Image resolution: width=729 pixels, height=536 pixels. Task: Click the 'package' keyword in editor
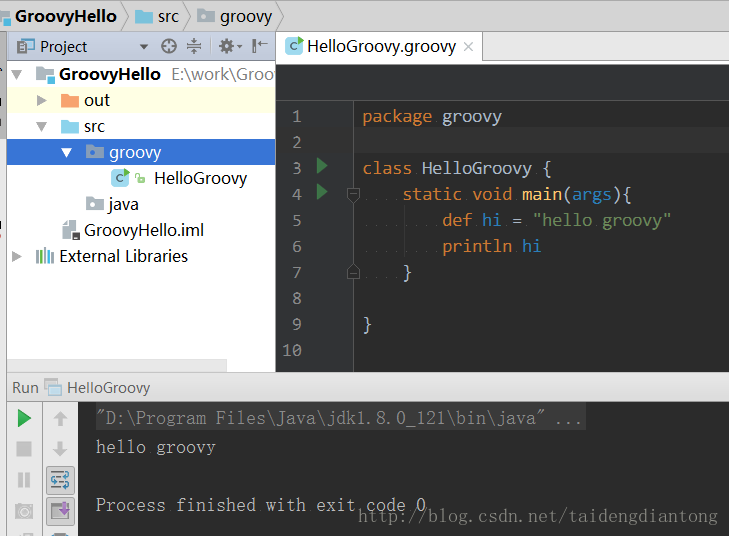click(x=397, y=117)
